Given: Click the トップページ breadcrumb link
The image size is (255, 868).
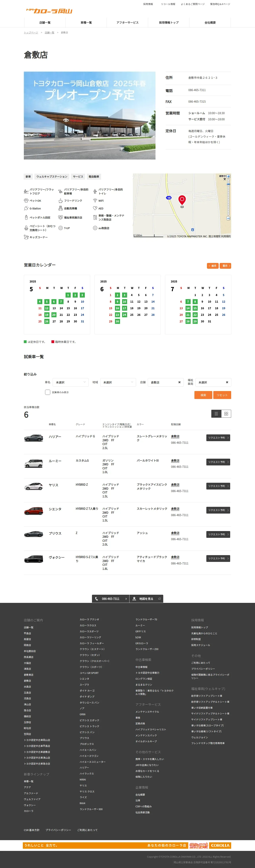Looking at the screenshot, I should point(31,33).
